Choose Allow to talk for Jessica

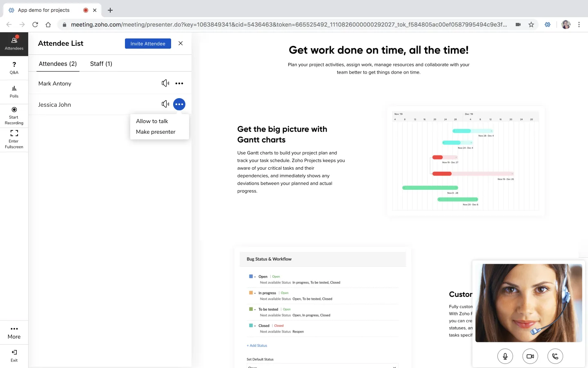(x=152, y=121)
